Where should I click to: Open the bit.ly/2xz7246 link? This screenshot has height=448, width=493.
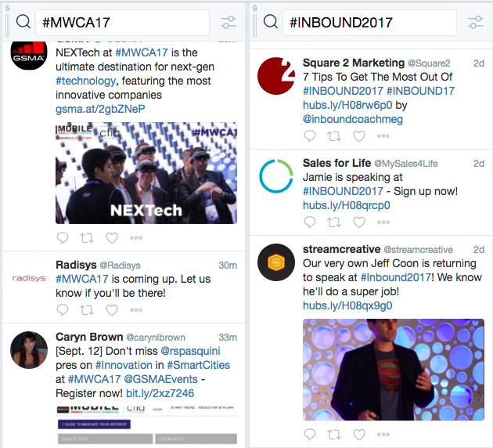pyautogui.click(x=160, y=393)
